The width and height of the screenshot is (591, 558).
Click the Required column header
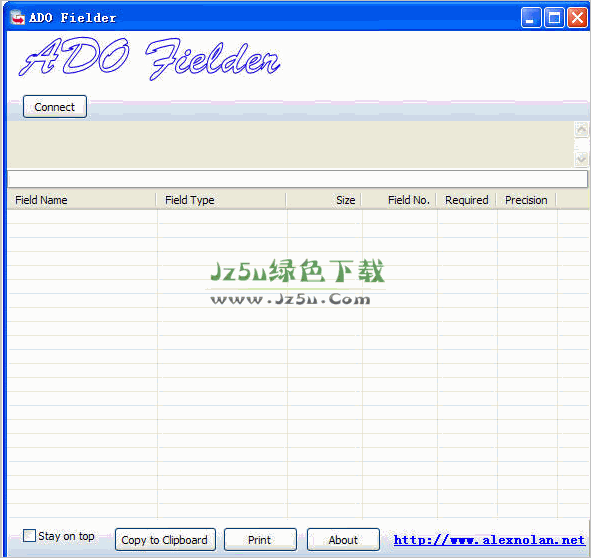click(466, 200)
